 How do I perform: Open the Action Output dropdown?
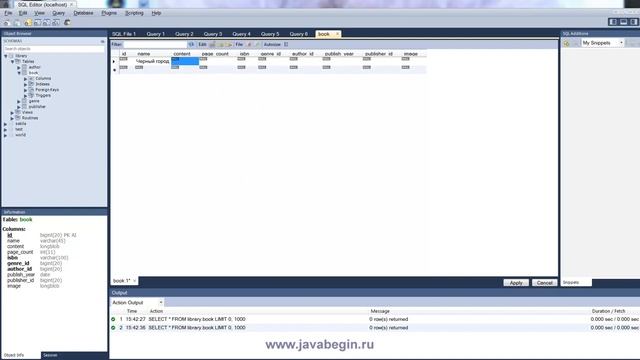pos(137,302)
